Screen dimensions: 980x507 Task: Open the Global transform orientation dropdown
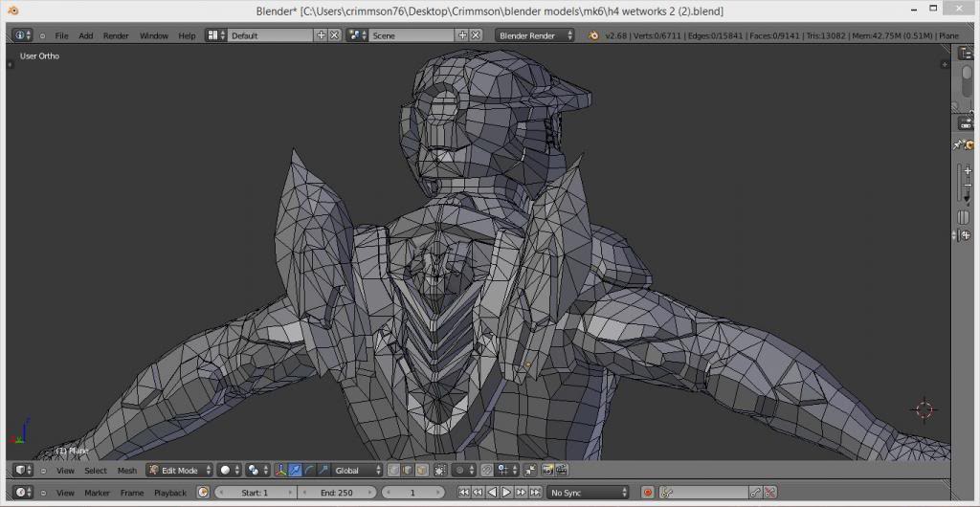pyautogui.click(x=357, y=470)
